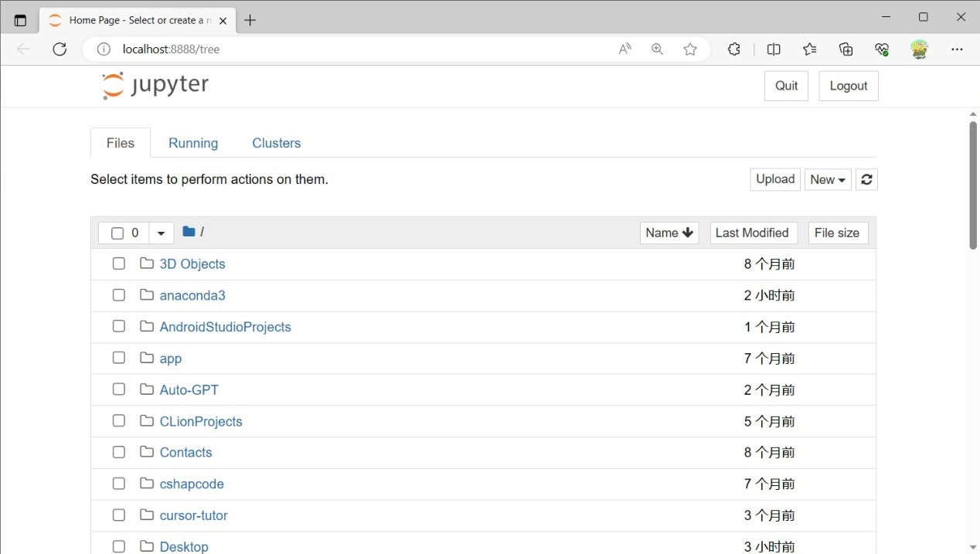Click the Logout button
Viewport: 980px width, 554px height.
point(849,86)
